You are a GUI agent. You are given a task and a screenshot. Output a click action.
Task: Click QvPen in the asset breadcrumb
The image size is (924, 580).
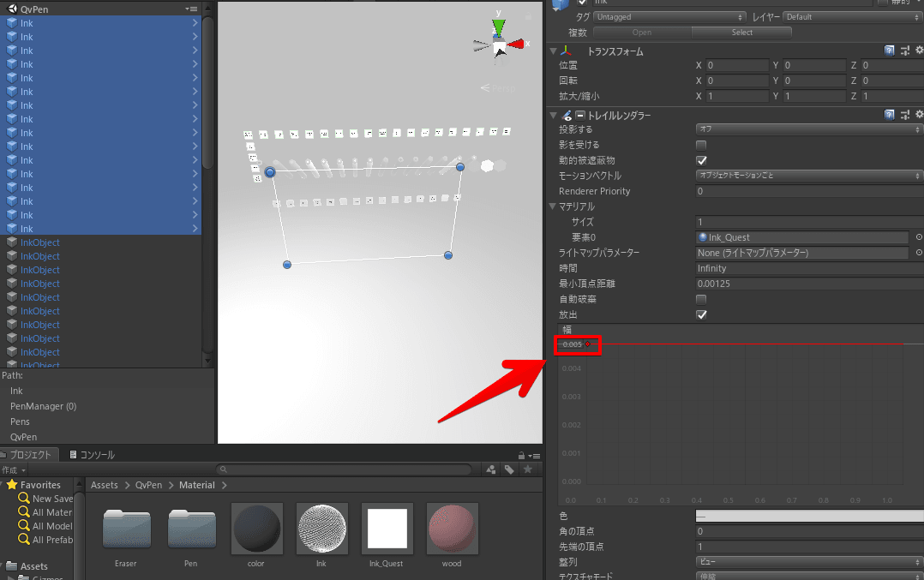tap(148, 485)
